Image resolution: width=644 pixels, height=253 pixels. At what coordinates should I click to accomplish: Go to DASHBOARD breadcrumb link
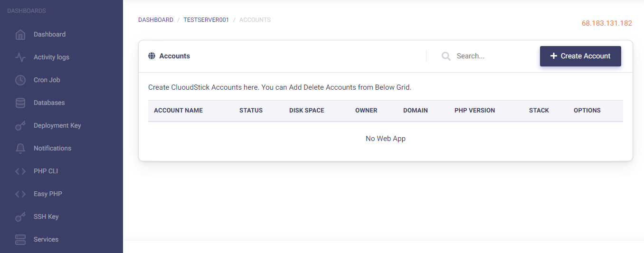click(x=156, y=20)
